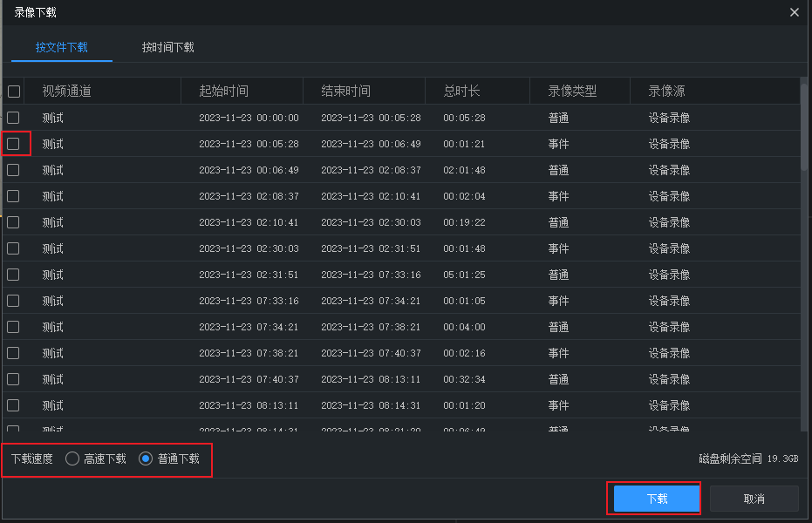Click duration 00:04:00
The height and width of the screenshot is (523, 812).
[465, 327]
